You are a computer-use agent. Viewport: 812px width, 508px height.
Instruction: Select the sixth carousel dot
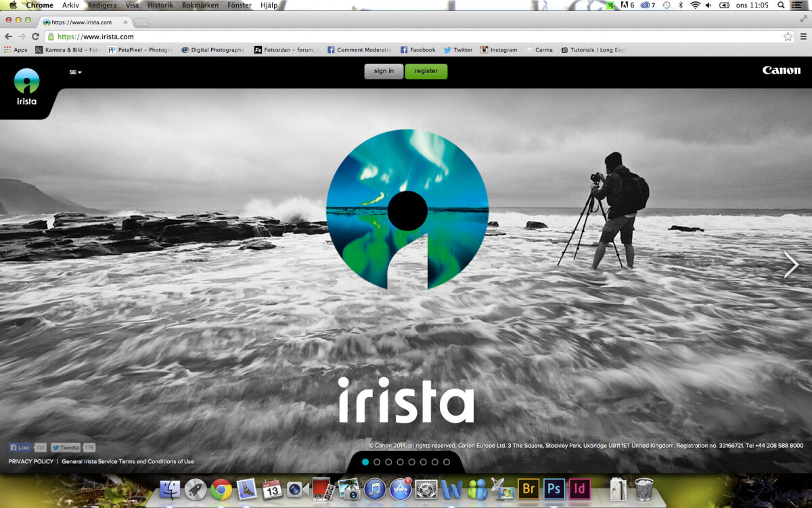(423, 462)
